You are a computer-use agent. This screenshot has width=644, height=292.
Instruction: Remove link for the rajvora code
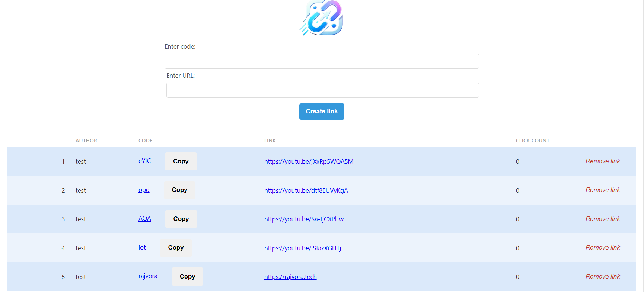click(x=602, y=276)
